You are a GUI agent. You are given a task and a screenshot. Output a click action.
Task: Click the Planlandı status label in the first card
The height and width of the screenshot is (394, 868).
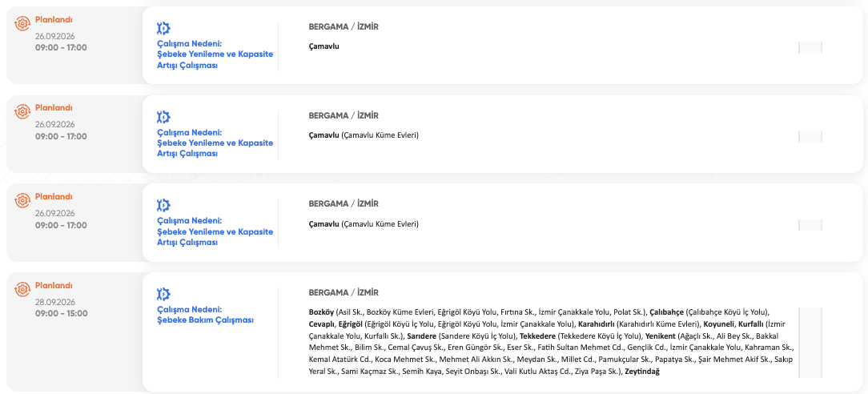point(54,19)
